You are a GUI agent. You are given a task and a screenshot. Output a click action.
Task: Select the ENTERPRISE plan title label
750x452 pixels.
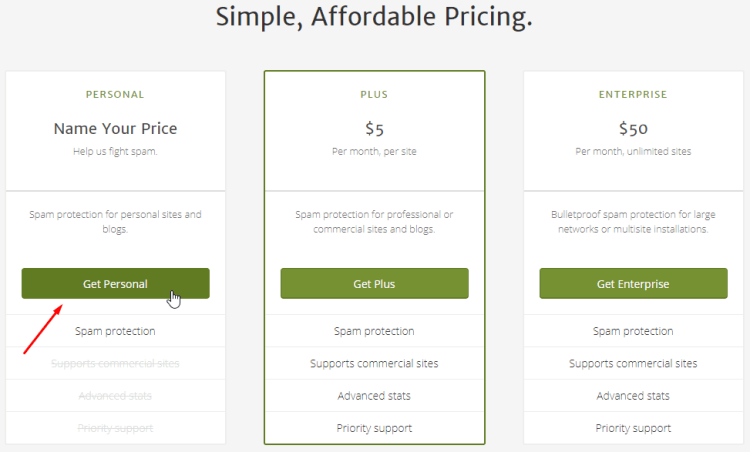click(x=633, y=95)
